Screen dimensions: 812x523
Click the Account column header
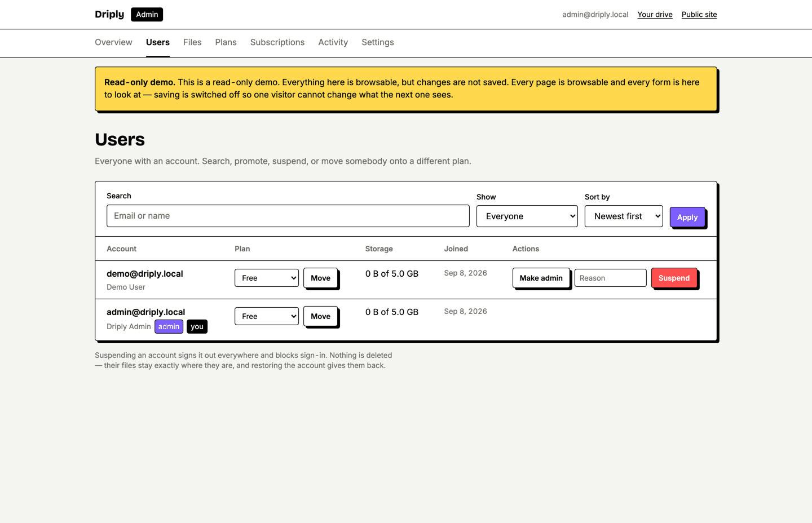tap(121, 249)
